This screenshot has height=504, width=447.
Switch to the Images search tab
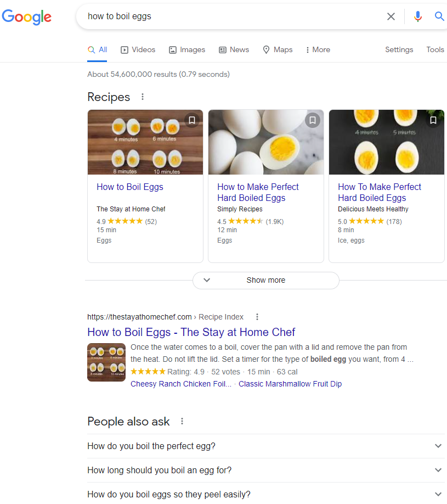186,49
